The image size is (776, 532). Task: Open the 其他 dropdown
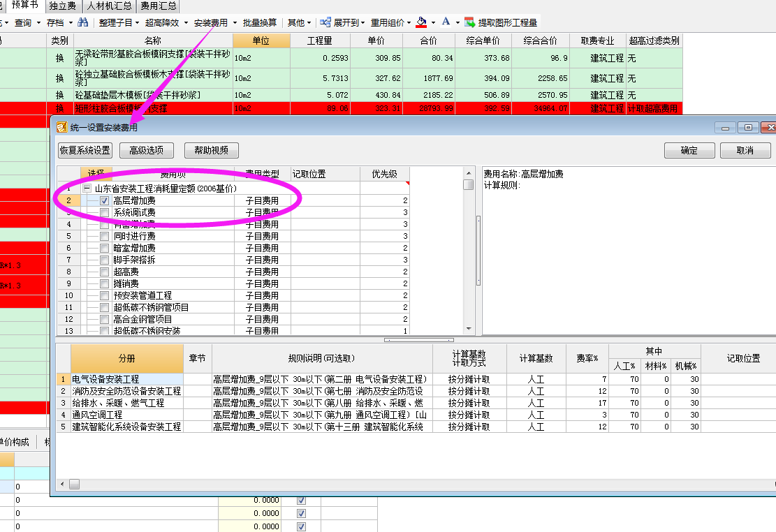(x=296, y=22)
